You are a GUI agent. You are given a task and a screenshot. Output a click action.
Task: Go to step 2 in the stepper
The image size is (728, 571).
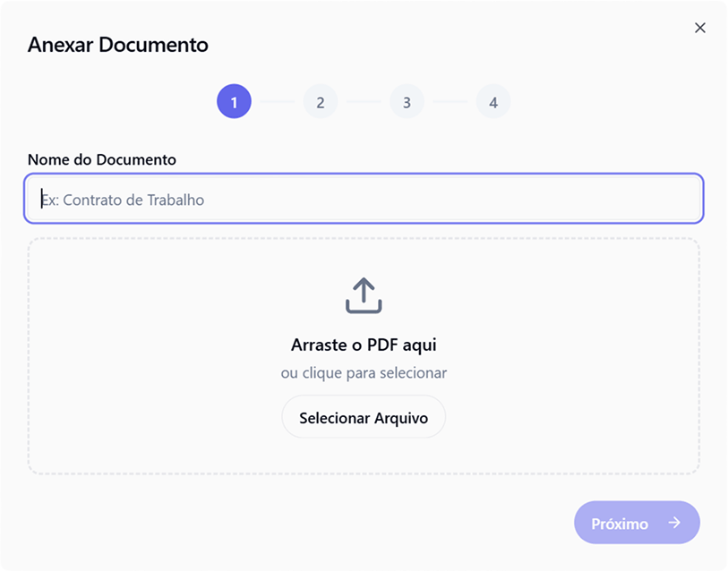321,101
